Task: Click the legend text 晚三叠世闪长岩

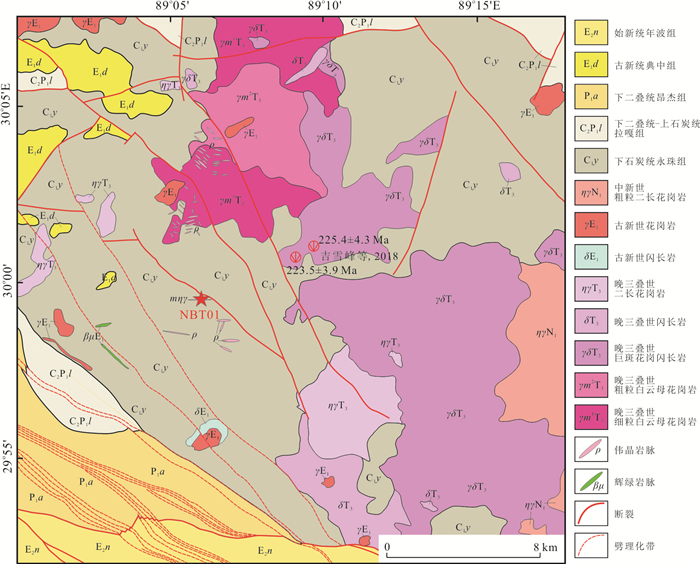Action: [x=650, y=322]
